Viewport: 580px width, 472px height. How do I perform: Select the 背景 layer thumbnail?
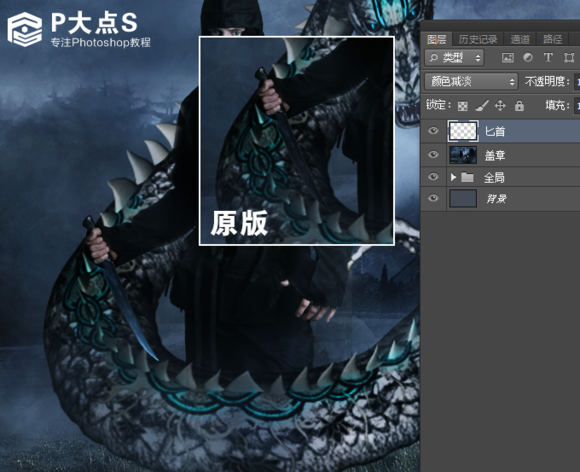click(463, 198)
